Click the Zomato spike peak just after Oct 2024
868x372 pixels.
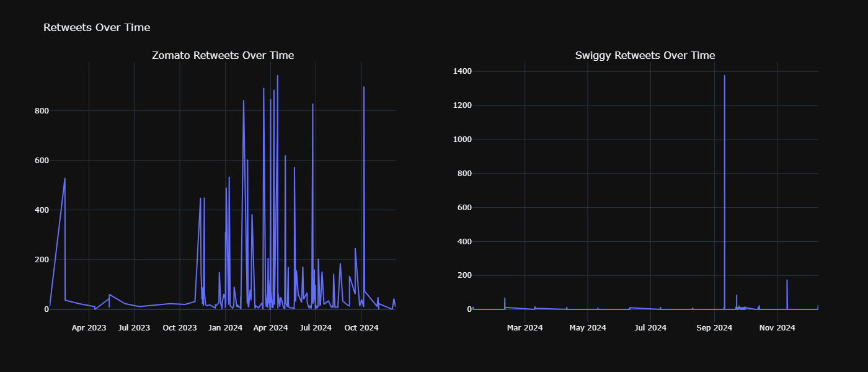point(363,87)
